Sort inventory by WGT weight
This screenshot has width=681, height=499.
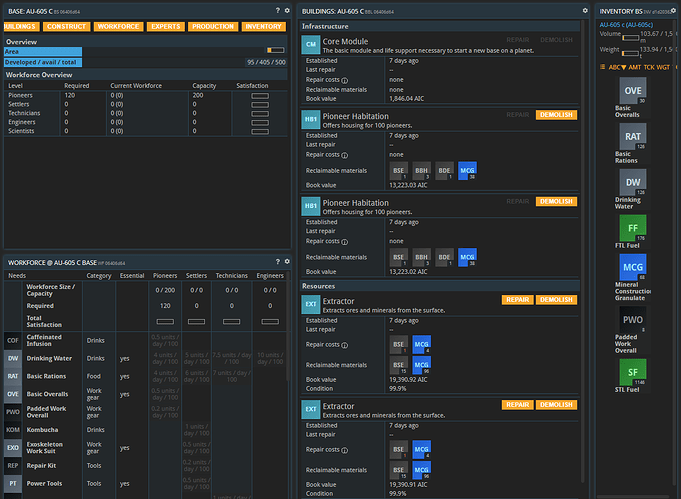pos(663,67)
